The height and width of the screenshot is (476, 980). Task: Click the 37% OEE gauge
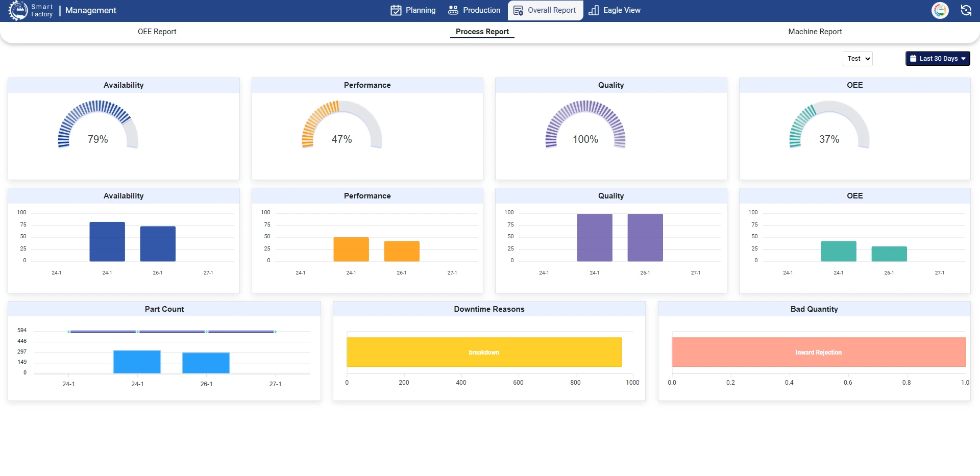click(829, 125)
